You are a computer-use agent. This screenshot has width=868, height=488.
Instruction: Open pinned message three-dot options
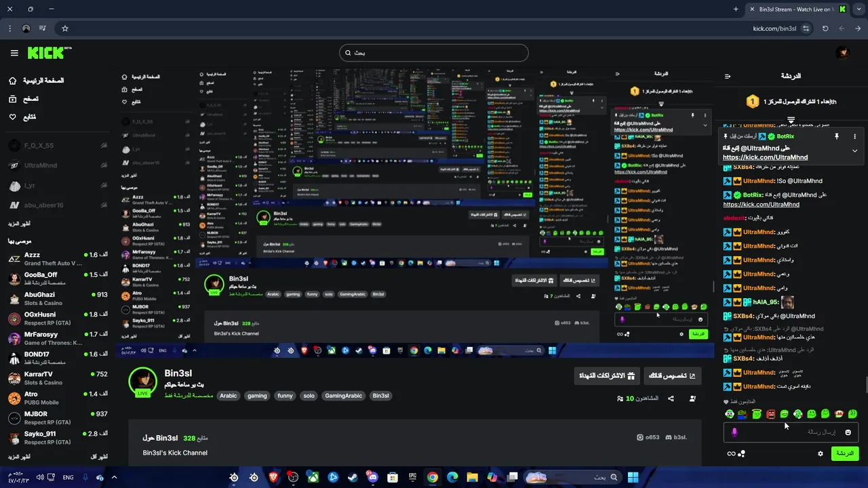(854, 136)
